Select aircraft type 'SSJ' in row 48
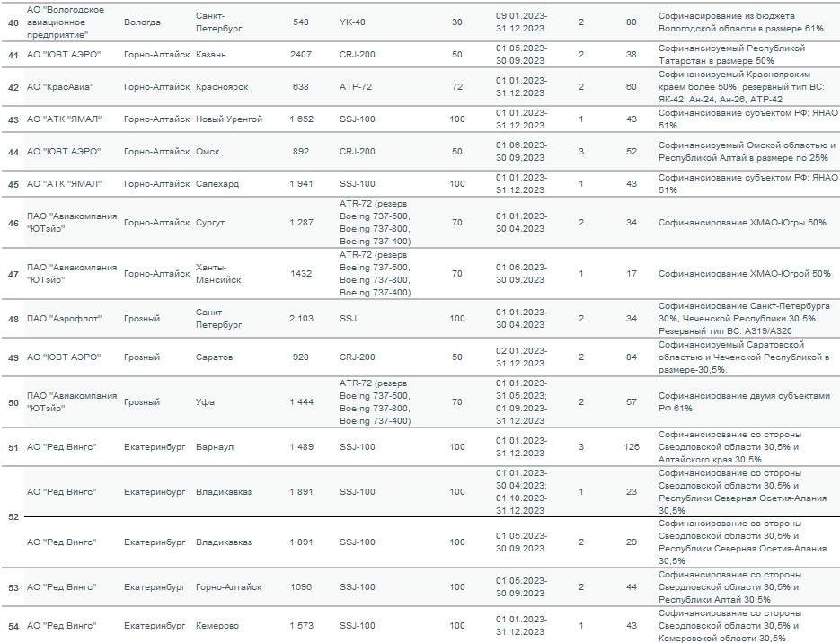840x643 pixels. pyautogui.click(x=348, y=319)
